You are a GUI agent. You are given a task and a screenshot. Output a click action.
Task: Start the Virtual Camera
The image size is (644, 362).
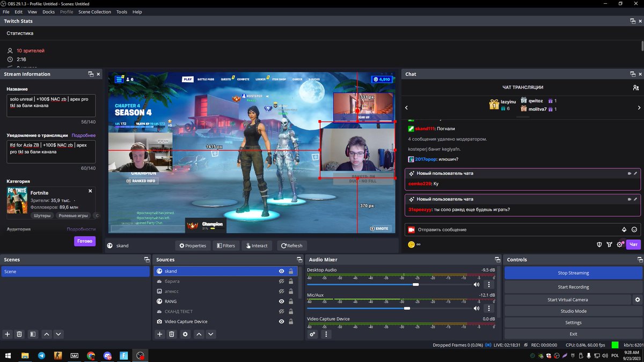568,300
